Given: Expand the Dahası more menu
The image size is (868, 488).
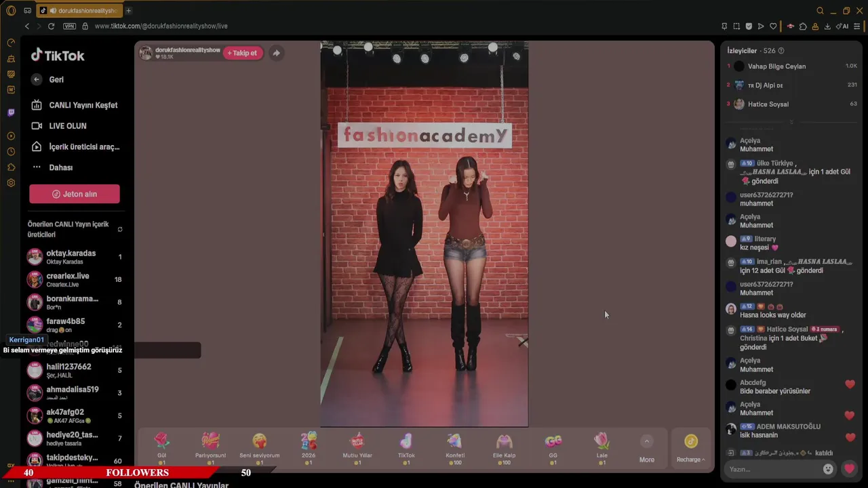Looking at the screenshot, I should click(x=52, y=167).
